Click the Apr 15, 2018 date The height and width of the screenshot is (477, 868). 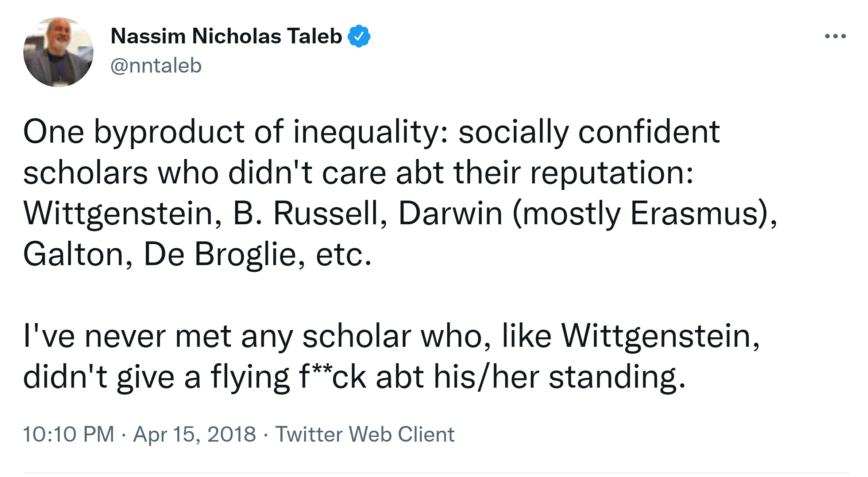pyautogui.click(x=194, y=434)
